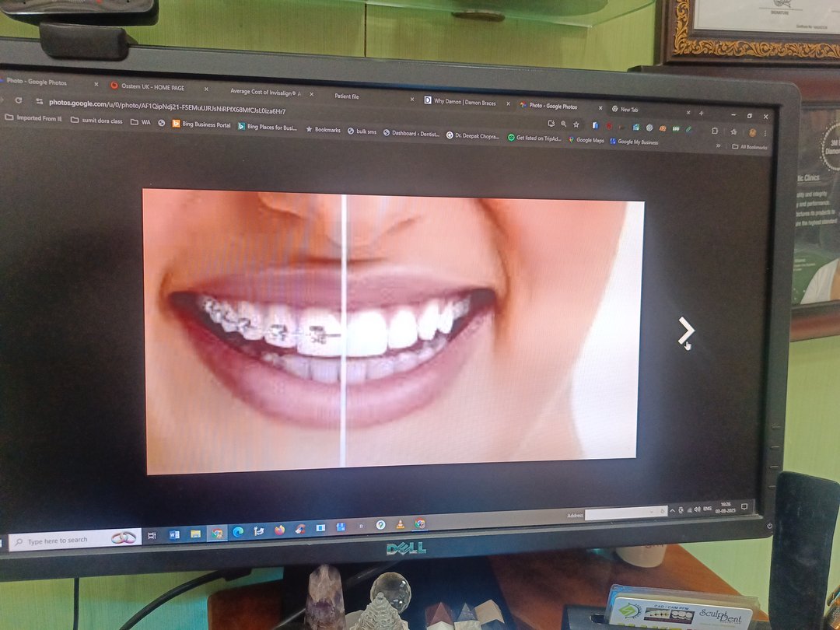Open Microsoft Edge from taskbar
This screenshot has width=840, height=630.
(x=238, y=531)
